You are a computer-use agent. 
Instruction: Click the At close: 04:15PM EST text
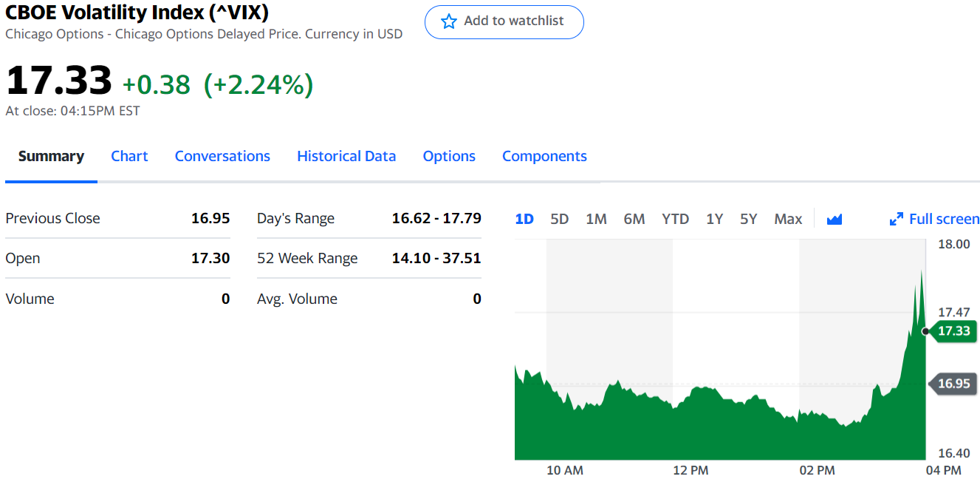(72, 111)
